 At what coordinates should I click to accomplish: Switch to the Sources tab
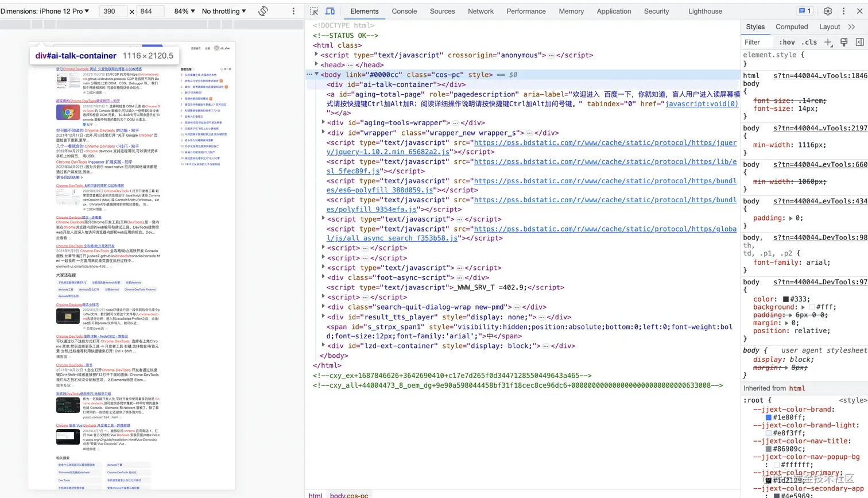coord(442,11)
